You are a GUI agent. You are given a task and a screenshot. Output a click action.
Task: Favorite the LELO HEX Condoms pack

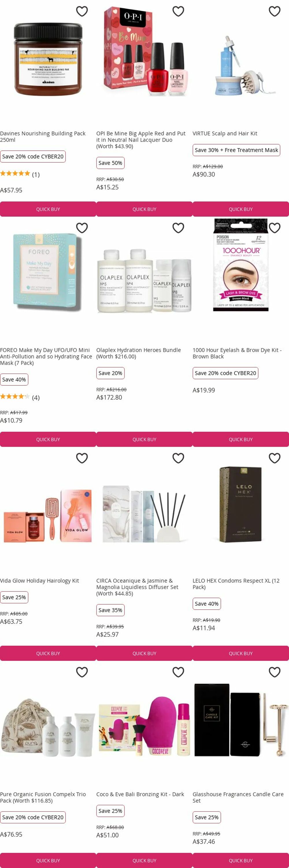275,458
